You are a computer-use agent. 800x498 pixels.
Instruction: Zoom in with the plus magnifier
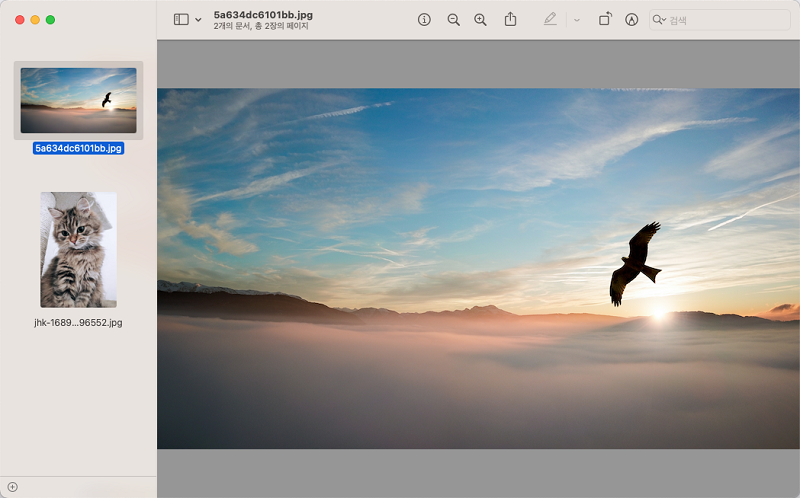(480, 20)
